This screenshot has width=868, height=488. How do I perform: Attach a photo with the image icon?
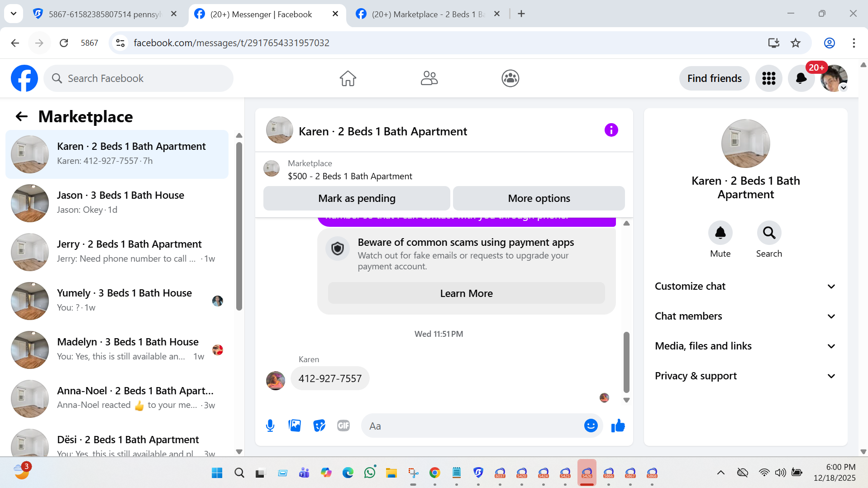tap(295, 426)
